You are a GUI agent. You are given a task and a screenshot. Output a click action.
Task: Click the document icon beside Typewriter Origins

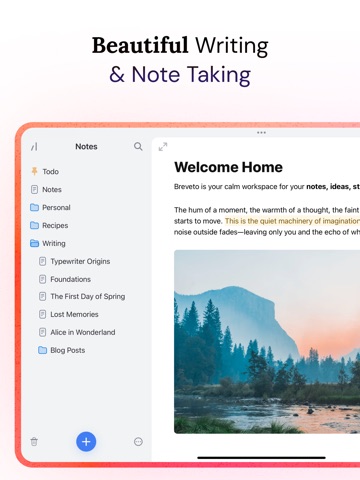[x=42, y=261]
